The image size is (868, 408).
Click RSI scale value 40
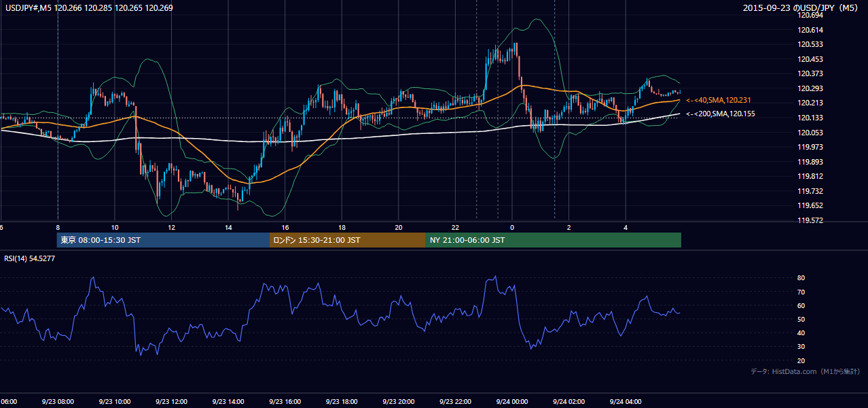coord(801,333)
